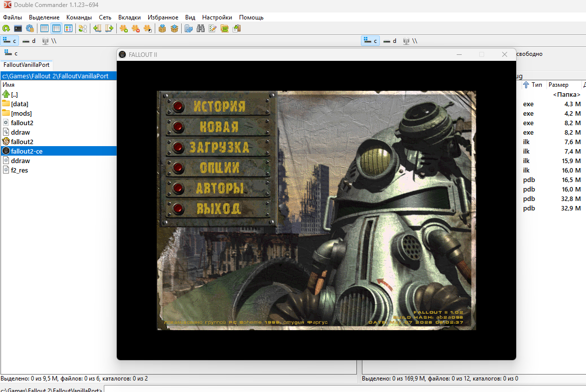The image size is (586, 392).
Task: Open the Настройки menu
Action: 217,17
